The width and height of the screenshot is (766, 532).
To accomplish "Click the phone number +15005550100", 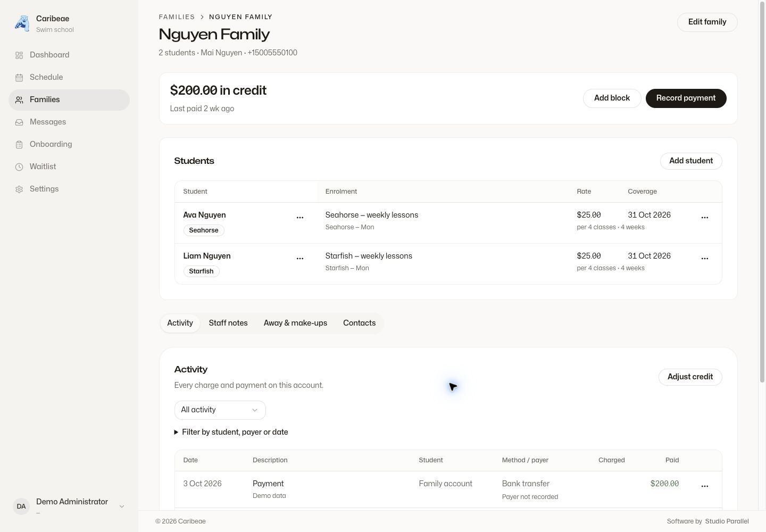I will (272, 53).
